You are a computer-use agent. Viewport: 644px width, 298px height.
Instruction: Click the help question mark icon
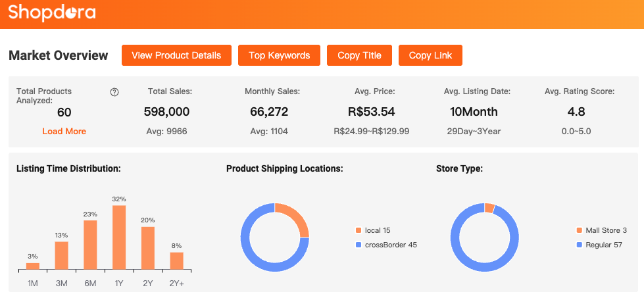pos(114,92)
